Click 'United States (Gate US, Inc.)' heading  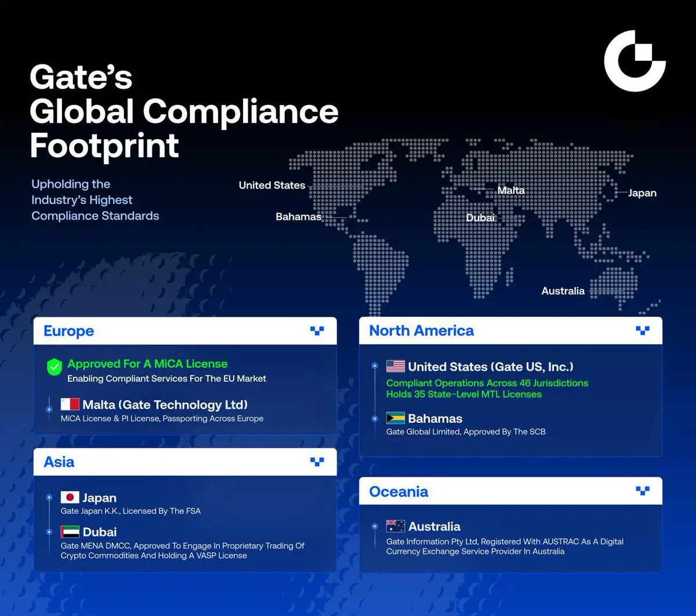pos(491,367)
